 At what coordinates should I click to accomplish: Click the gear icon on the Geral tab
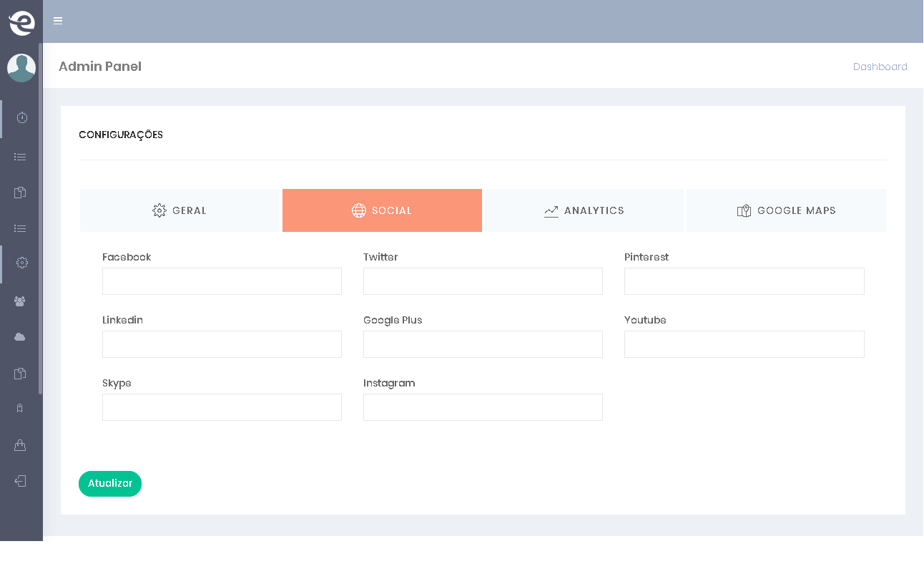pyautogui.click(x=159, y=210)
